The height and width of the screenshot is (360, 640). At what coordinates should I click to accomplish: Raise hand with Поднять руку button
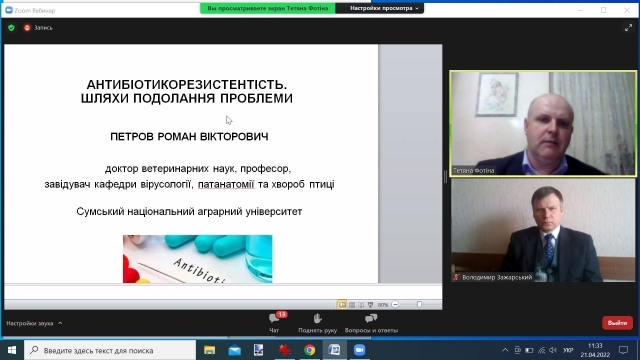[318, 323]
